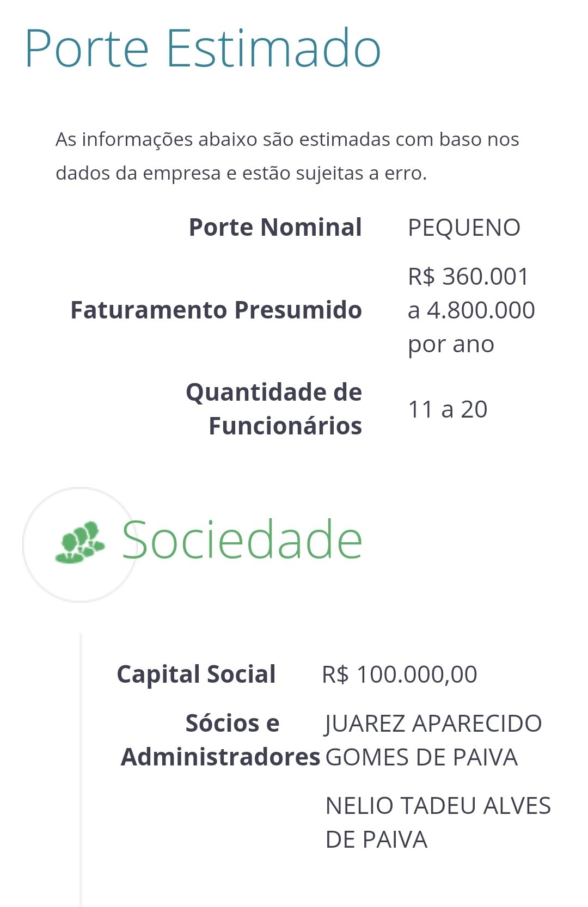Click the Porte Estimado heading
Screen dimensions: 588x907
[x=203, y=49]
